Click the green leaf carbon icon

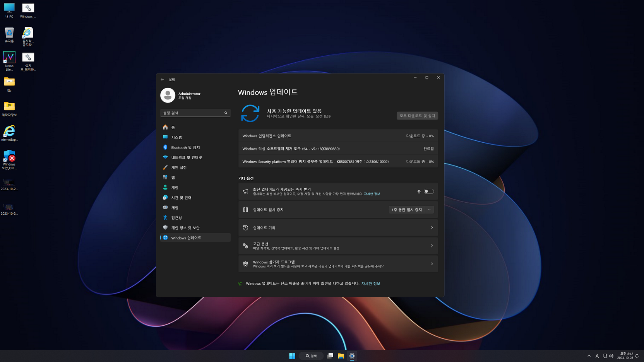point(240,283)
